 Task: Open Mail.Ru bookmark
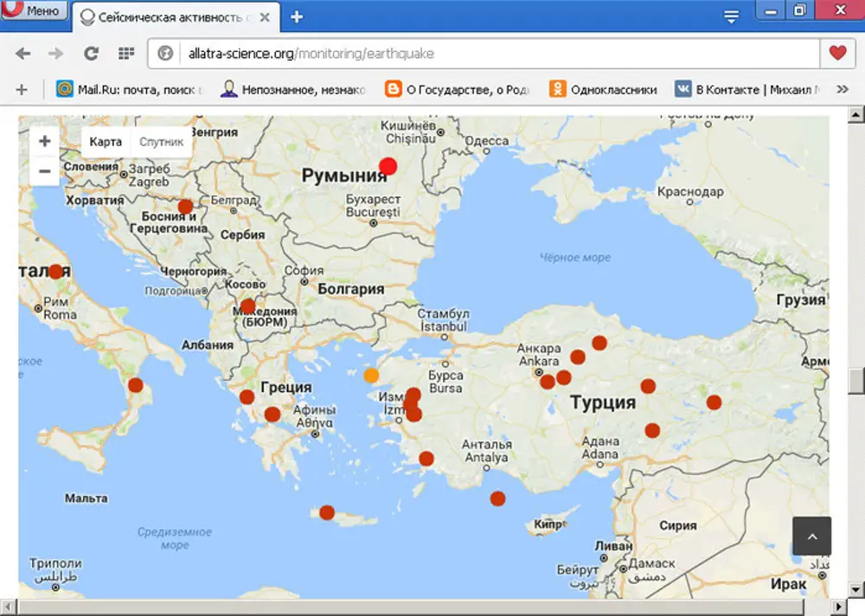click(128, 89)
